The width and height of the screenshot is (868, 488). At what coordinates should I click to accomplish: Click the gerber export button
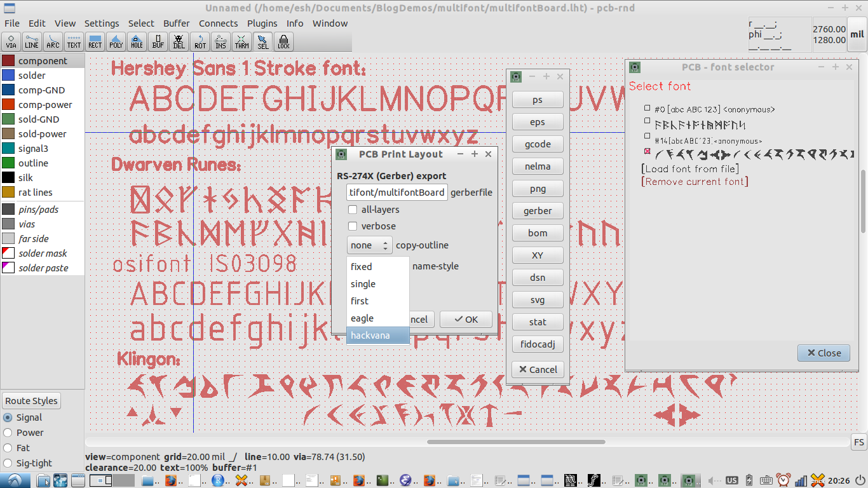coord(538,211)
